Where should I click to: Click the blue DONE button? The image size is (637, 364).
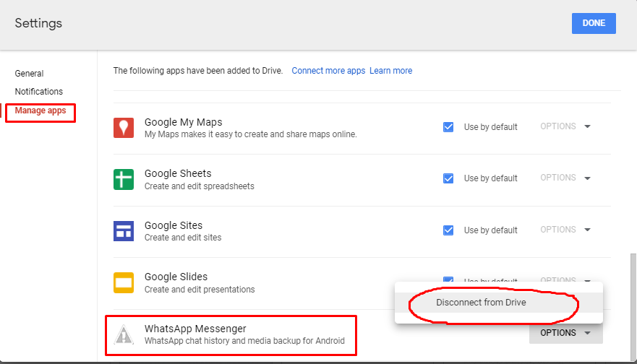[x=594, y=23]
